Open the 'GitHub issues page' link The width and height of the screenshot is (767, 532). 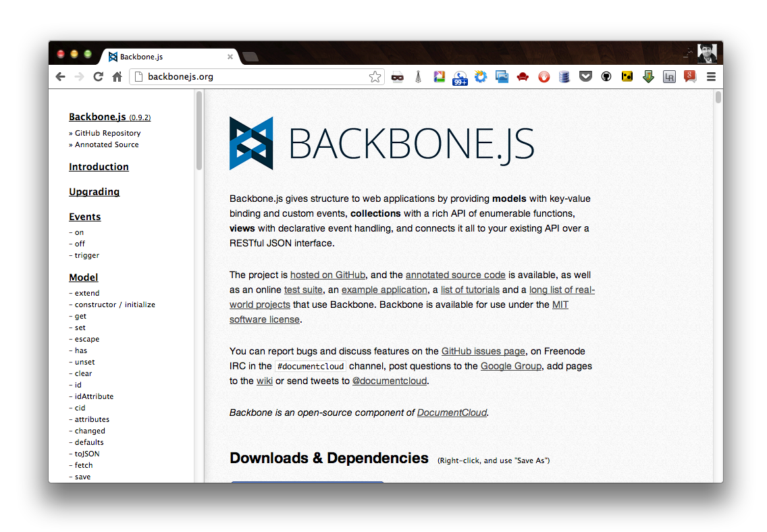click(483, 351)
